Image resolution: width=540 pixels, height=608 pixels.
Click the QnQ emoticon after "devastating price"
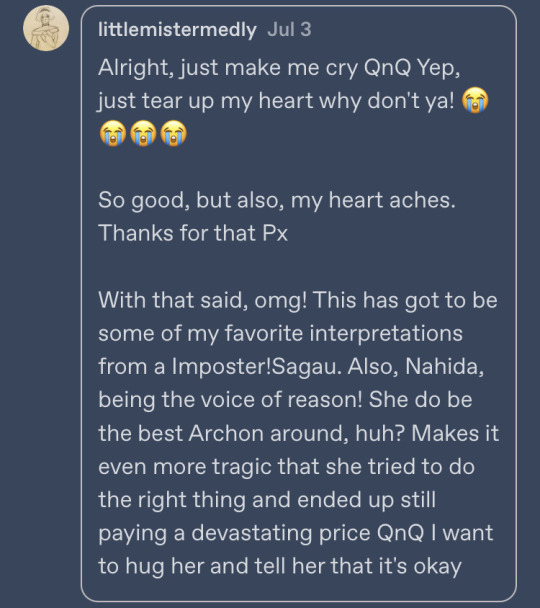400,534
